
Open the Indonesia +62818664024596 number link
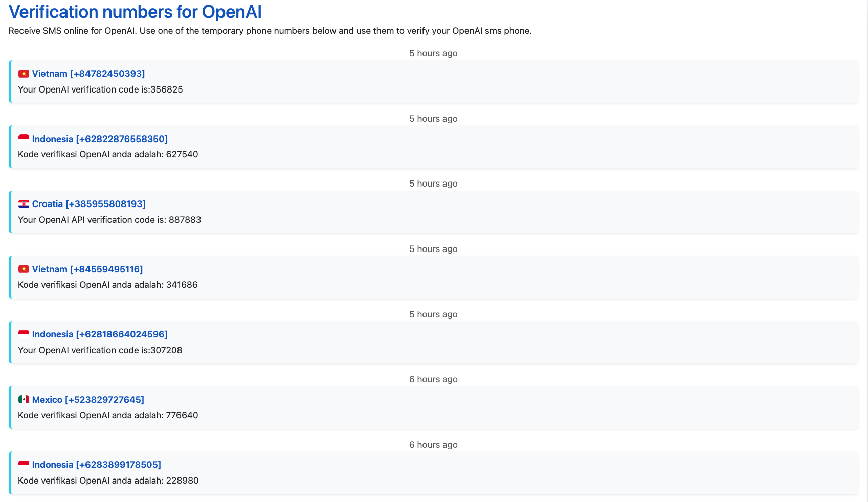pyautogui.click(x=100, y=334)
